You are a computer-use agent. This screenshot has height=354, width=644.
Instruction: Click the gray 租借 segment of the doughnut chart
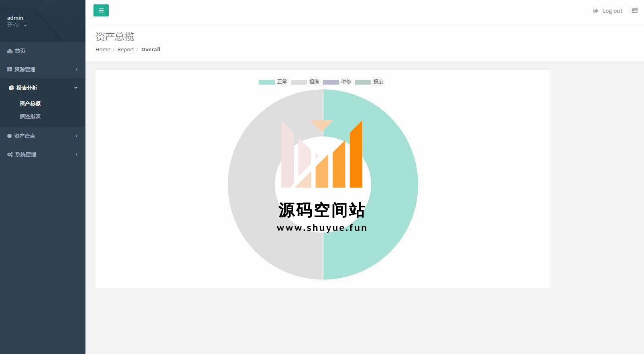[x=252, y=184]
